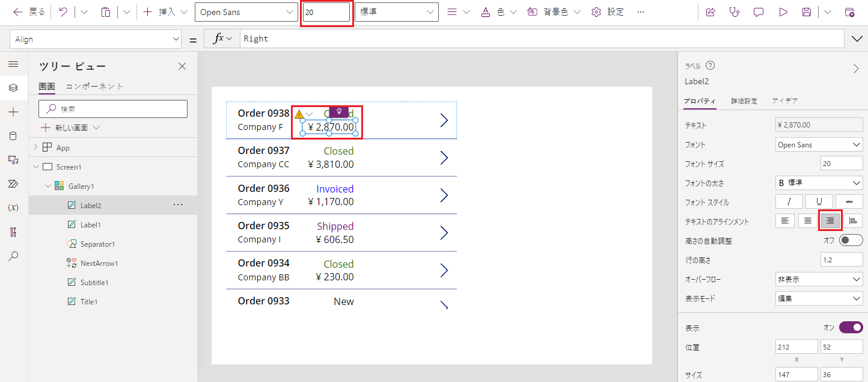Screen dimensions: 868x382
Task: Click the 新しい画面 button
Action: click(70, 128)
